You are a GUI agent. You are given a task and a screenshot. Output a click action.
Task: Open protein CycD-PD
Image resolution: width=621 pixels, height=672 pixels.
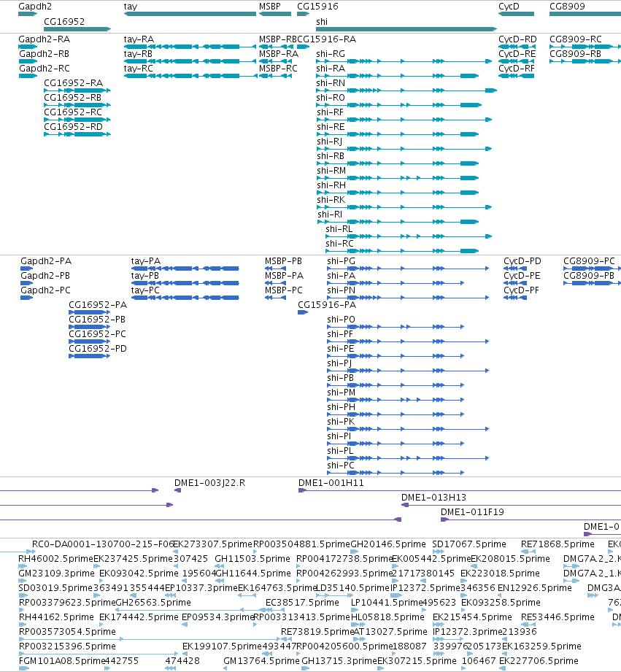522,261
